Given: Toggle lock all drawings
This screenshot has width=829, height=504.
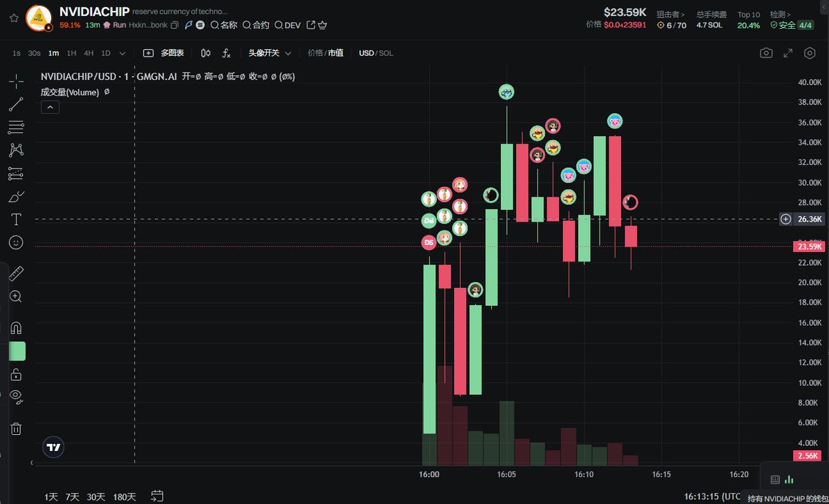Looking at the screenshot, I should (x=16, y=374).
